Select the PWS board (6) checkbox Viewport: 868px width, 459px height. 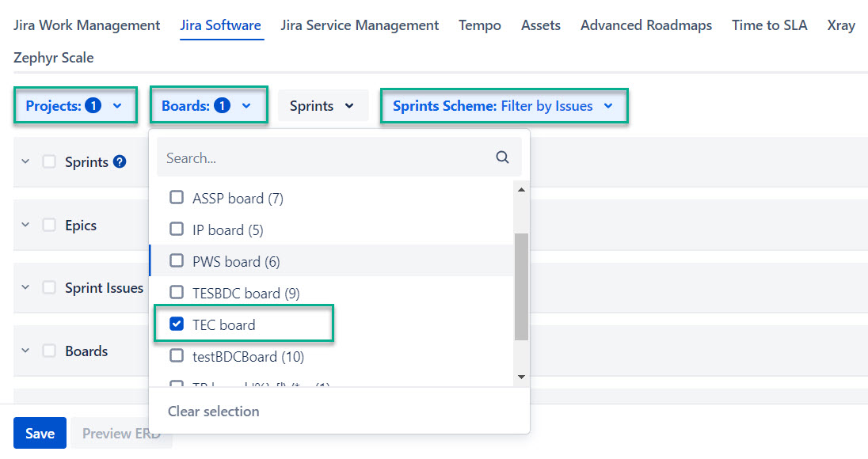177,261
